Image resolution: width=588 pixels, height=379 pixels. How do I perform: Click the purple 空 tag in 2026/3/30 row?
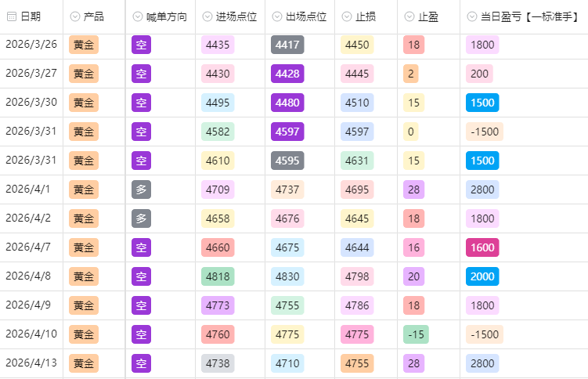(x=141, y=103)
